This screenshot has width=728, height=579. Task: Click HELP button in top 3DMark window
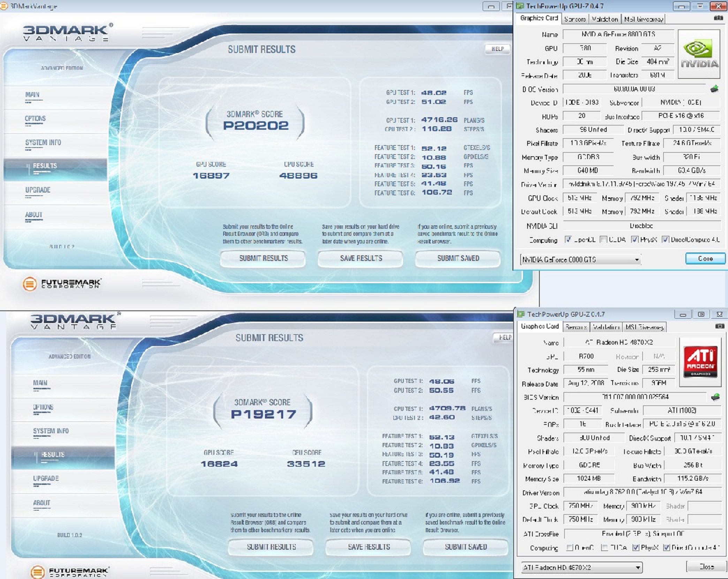[x=498, y=49]
